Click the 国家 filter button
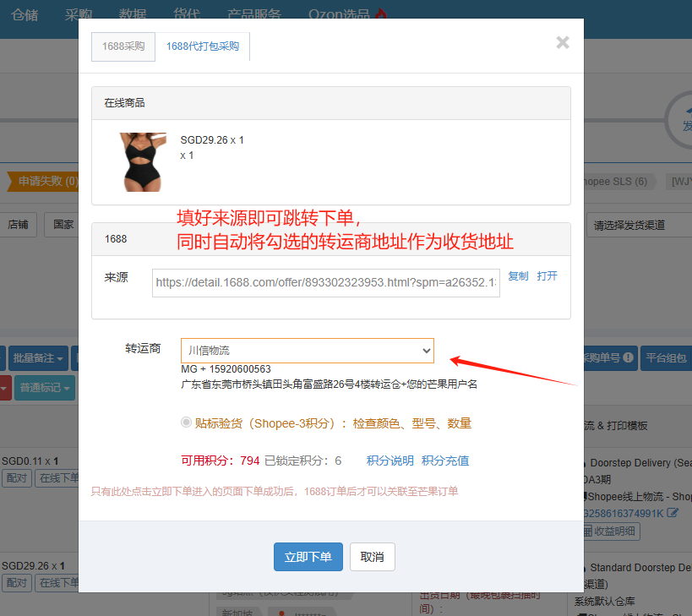692x616 pixels. point(62,225)
